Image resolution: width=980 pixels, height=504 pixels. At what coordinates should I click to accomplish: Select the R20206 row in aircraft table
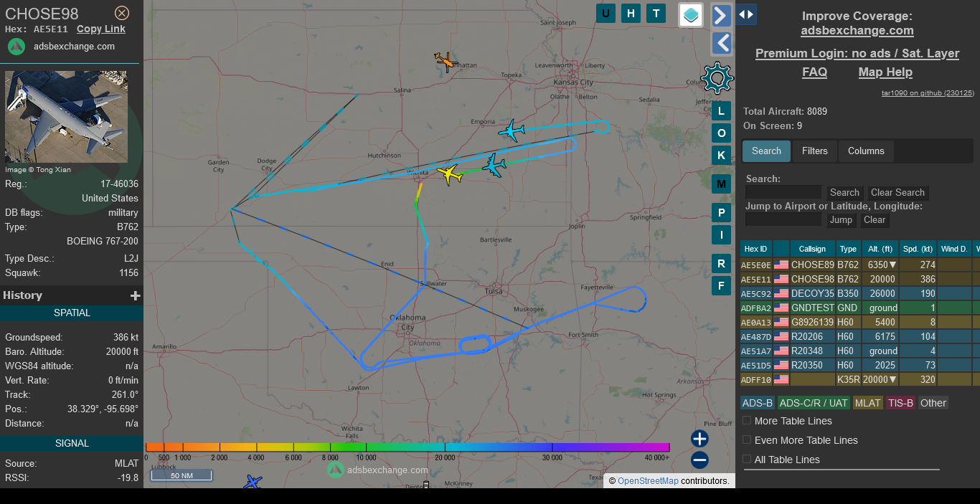(859, 336)
